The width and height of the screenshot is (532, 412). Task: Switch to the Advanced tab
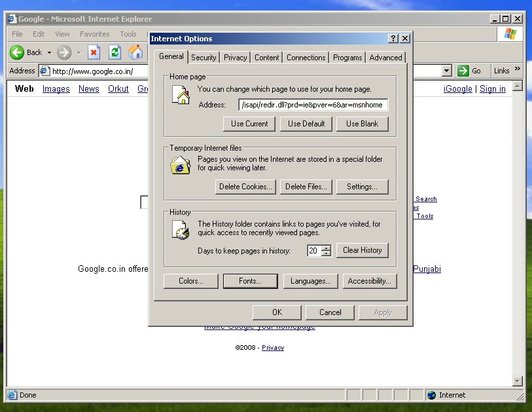pos(386,58)
